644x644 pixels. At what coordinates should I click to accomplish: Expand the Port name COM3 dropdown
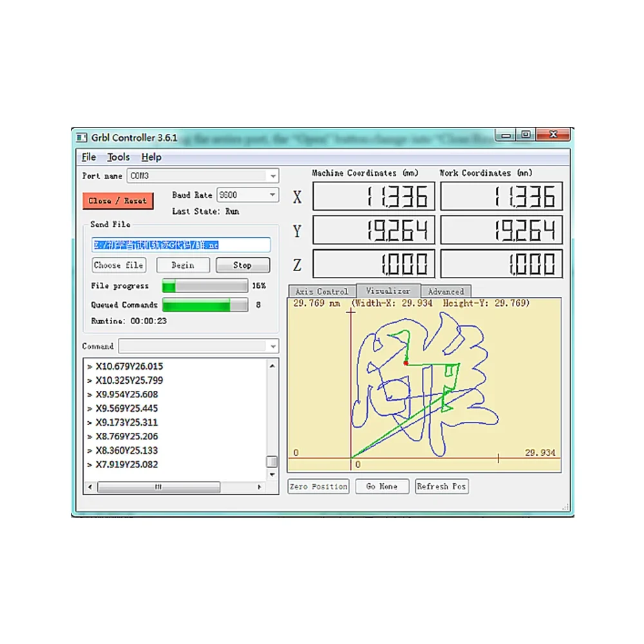(x=272, y=176)
